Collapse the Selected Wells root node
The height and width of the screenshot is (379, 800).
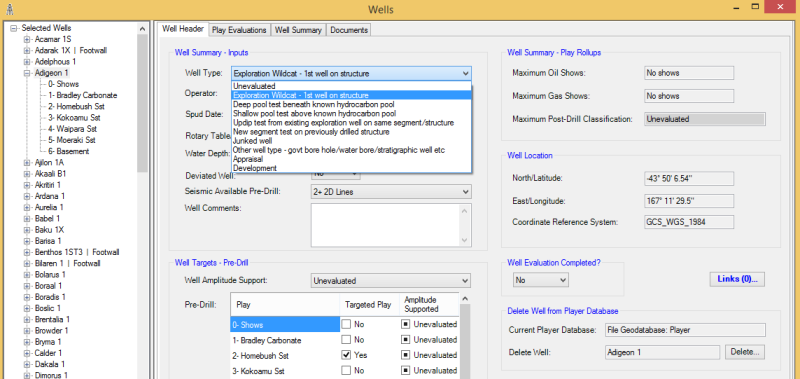click(14, 29)
